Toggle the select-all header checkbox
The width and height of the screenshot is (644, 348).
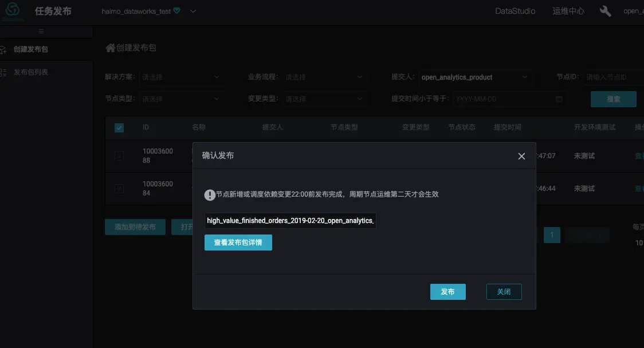[119, 128]
